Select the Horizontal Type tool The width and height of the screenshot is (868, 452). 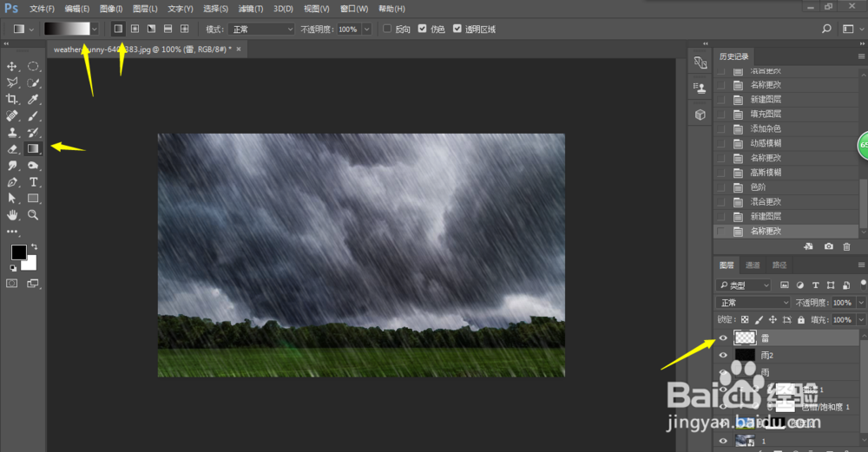point(33,182)
